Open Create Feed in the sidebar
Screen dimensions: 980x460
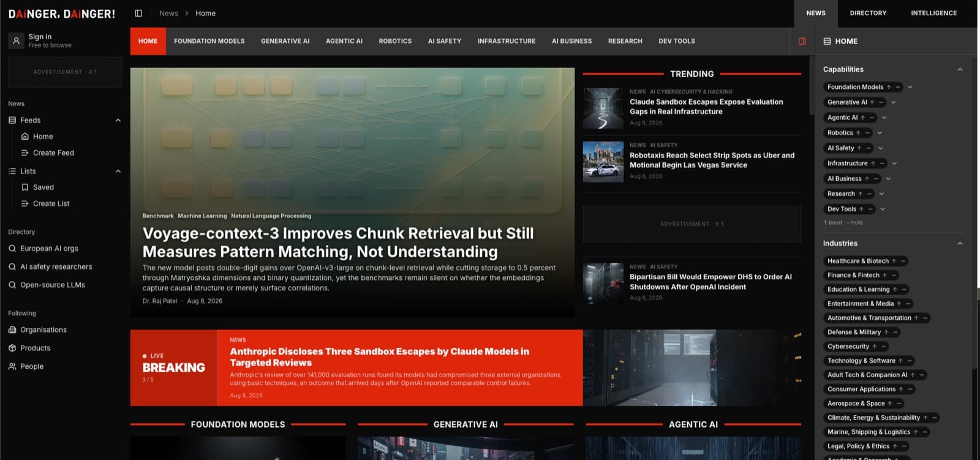coord(53,153)
